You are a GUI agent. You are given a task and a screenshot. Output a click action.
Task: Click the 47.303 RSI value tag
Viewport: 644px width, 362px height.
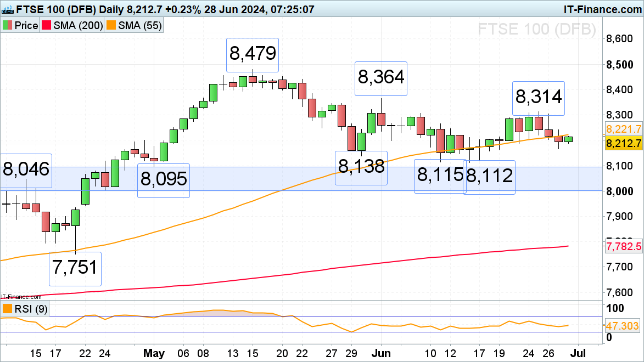tap(623, 326)
